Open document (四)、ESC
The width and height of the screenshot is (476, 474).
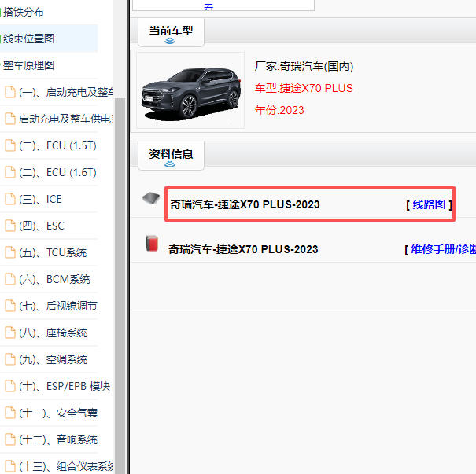coord(42,226)
